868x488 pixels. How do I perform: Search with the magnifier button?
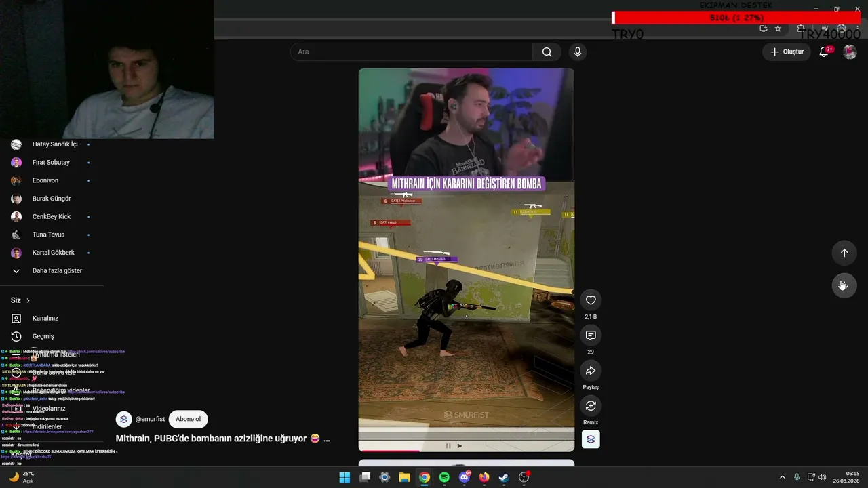[547, 52]
